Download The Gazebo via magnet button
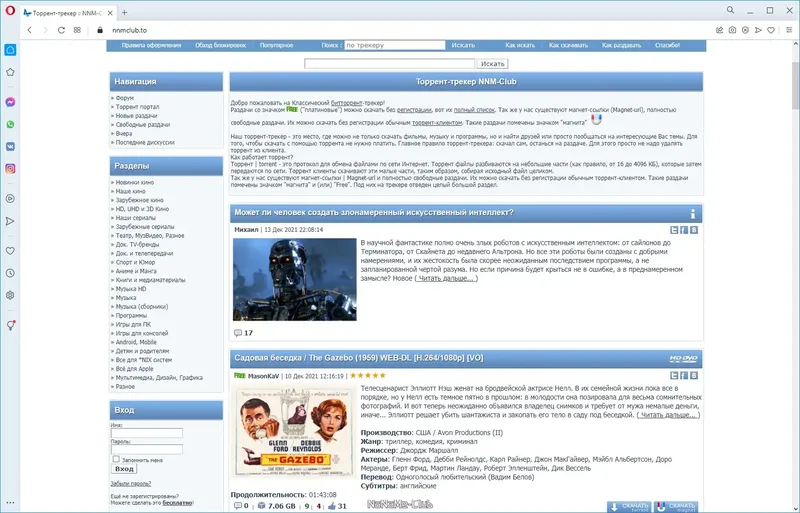The width and height of the screenshot is (800, 513). click(676, 506)
